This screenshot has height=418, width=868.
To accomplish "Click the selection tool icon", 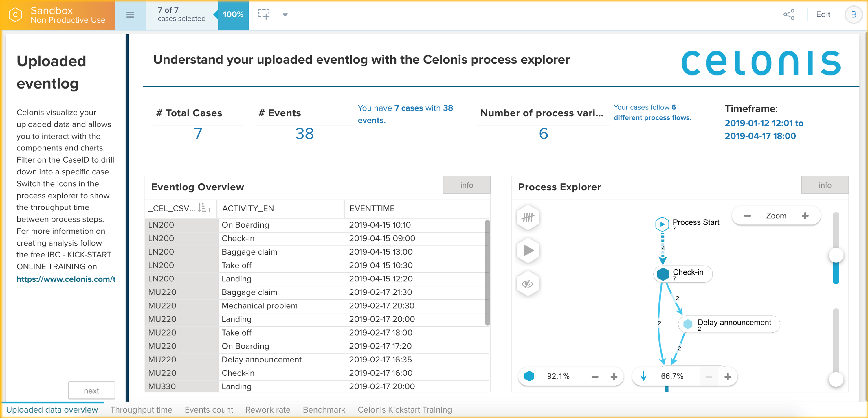I will (264, 14).
